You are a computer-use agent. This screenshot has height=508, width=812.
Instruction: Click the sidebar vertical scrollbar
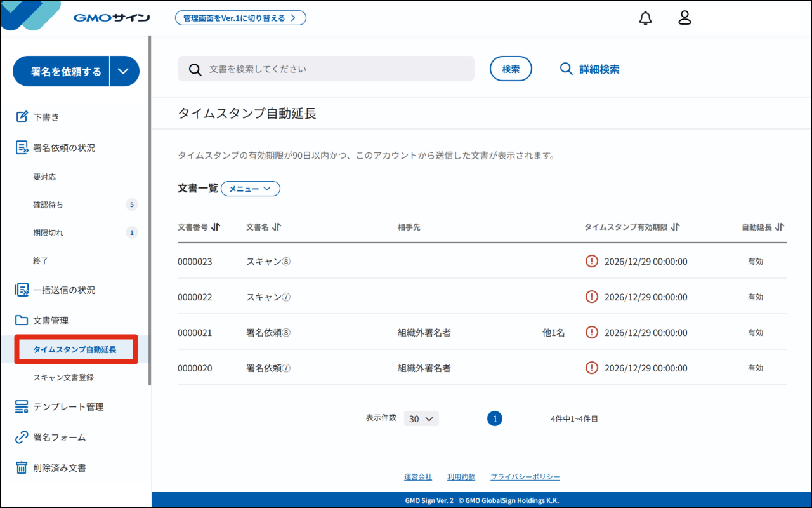pos(150,210)
